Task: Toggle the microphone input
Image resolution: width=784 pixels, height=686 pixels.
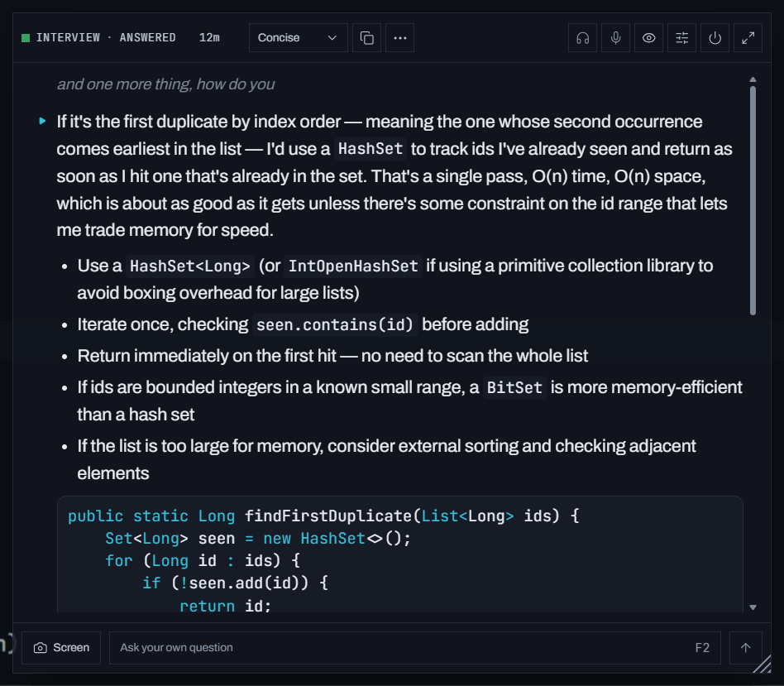Action: (x=615, y=38)
